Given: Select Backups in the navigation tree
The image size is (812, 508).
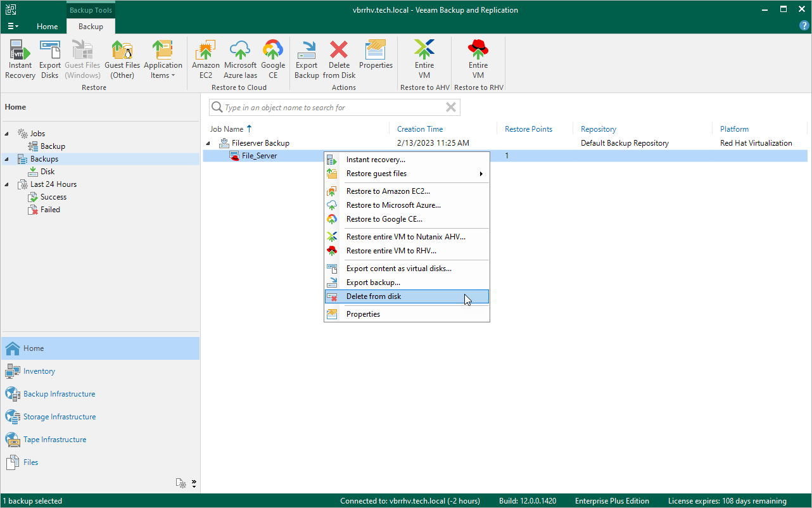Looking at the screenshot, I should click(44, 159).
